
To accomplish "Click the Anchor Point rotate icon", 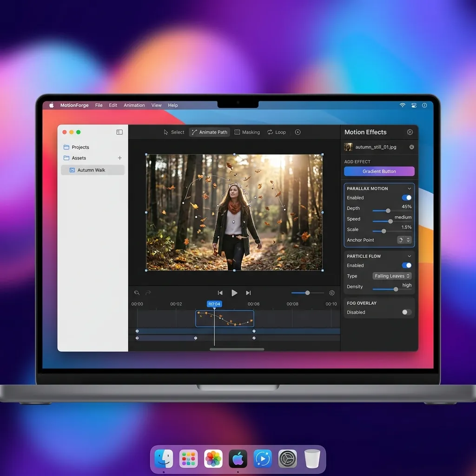I will click(401, 240).
